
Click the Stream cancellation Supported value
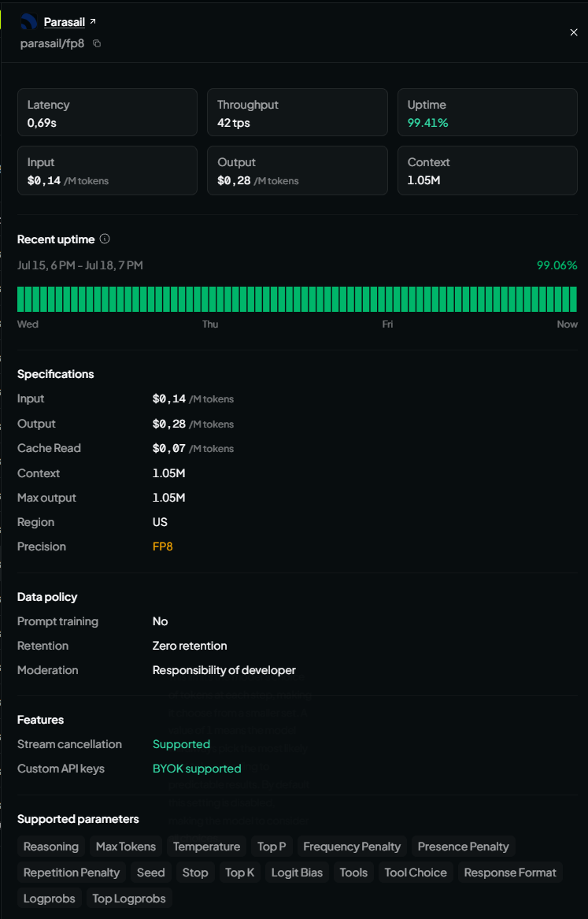[x=182, y=744]
